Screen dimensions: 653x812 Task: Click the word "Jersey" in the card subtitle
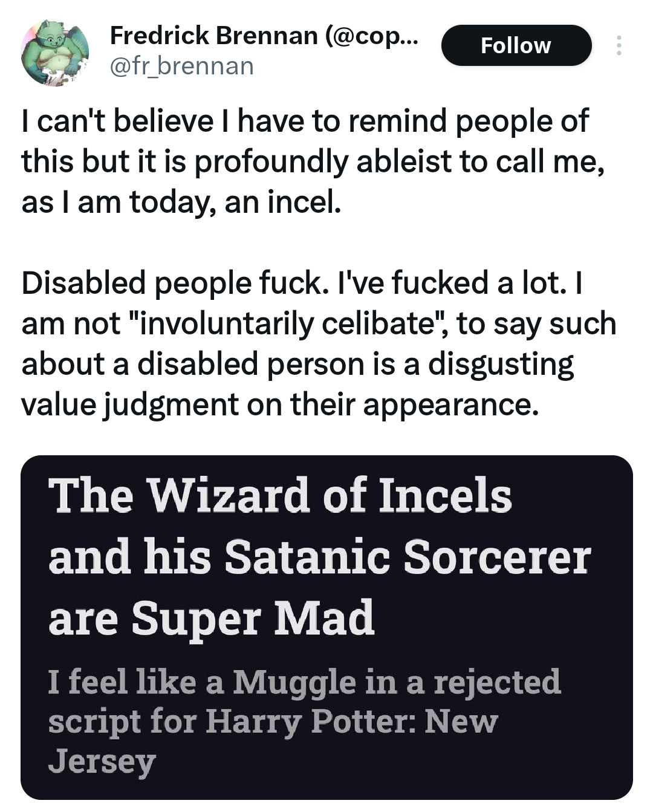pos(102,761)
